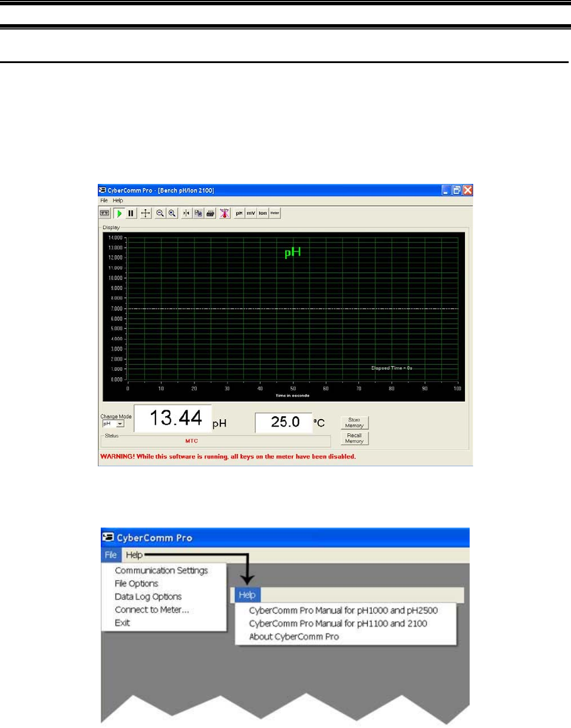Image resolution: width=571 pixels, height=728 pixels.
Task: Open the Change Mode dropdown
Action: [113, 424]
